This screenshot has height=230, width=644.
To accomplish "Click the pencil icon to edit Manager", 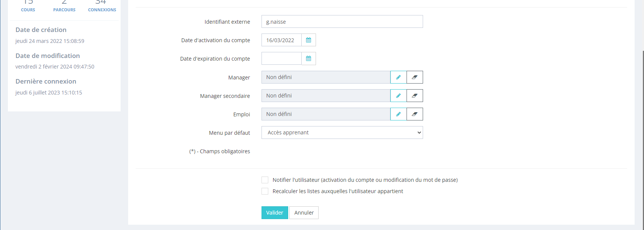I will point(398,77).
